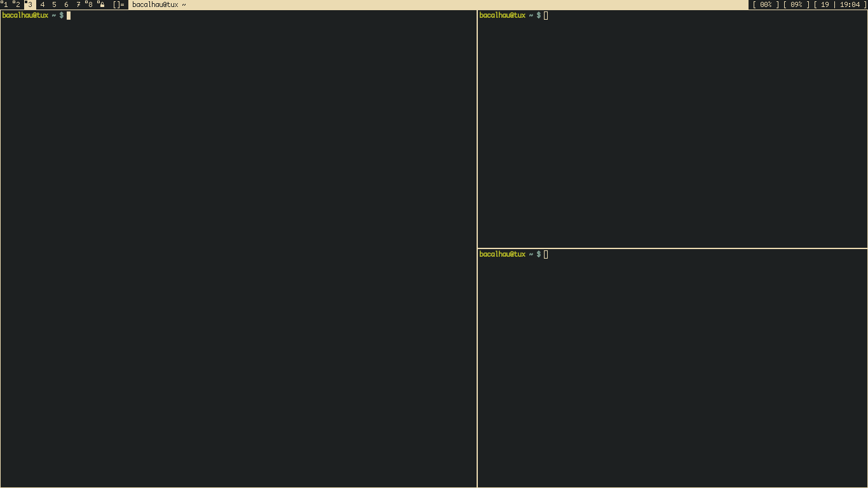This screenshot has width=868, height=488.
Task: Click the prompt cursor in bottom-right terminal
Action: click(546, 254)
